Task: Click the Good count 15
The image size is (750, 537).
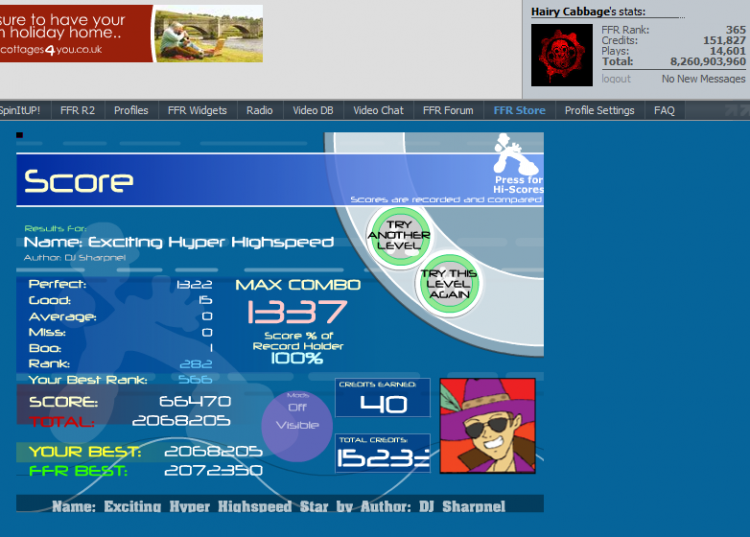Action: point(205,300)
